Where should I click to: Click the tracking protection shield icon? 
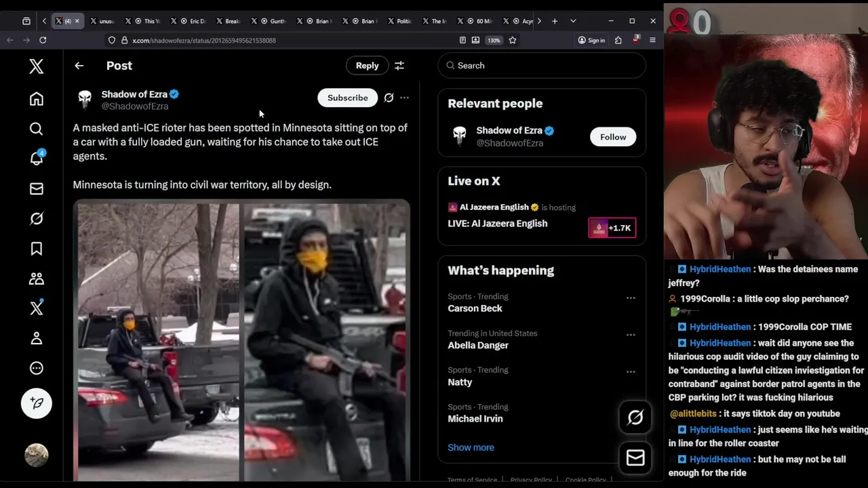pos(112,41)
